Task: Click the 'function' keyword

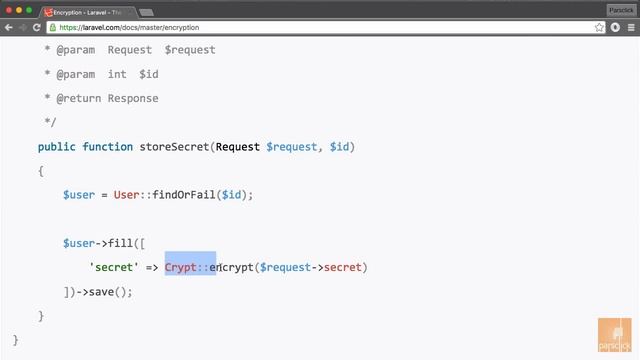Action: (x=108, y=147)
